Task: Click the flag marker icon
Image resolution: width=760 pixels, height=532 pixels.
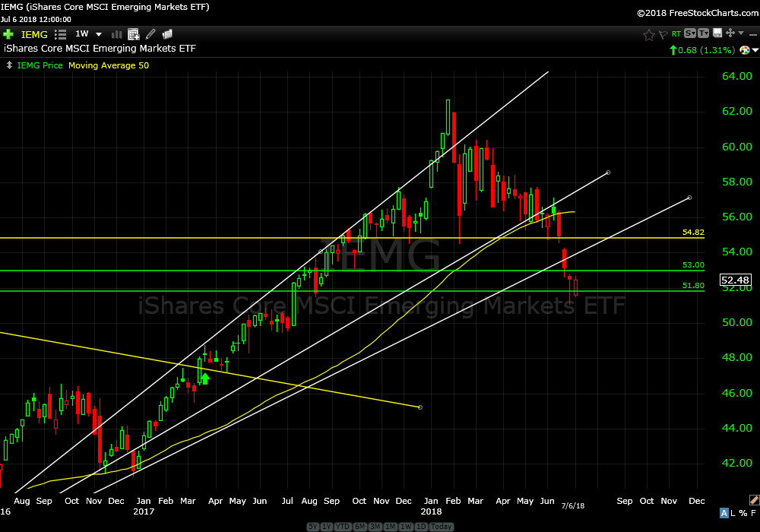Action: coord(662,34)
